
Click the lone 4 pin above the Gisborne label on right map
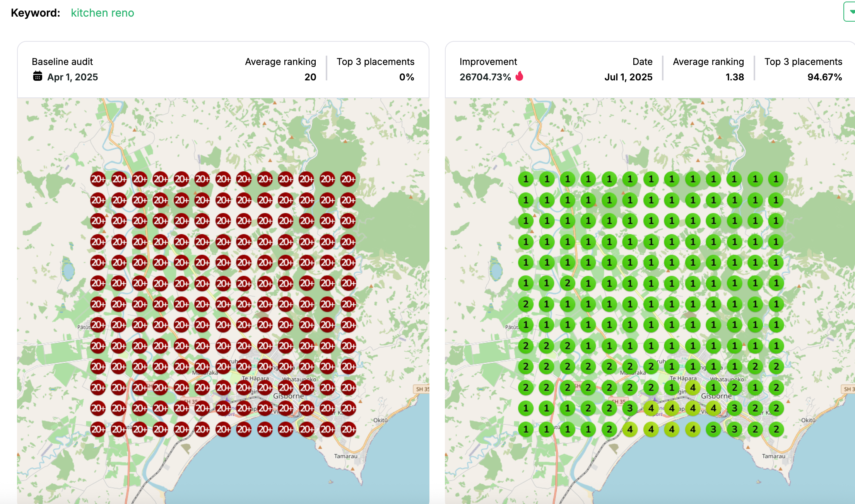[693, 388]
